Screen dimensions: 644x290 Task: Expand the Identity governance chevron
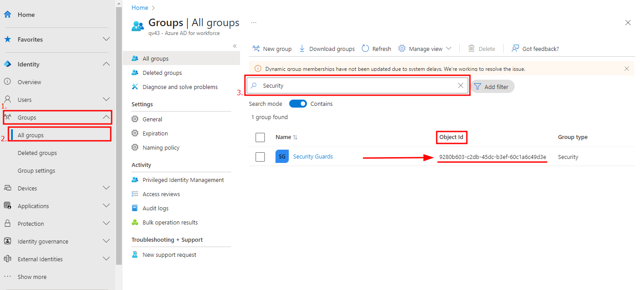click(106, 241)
